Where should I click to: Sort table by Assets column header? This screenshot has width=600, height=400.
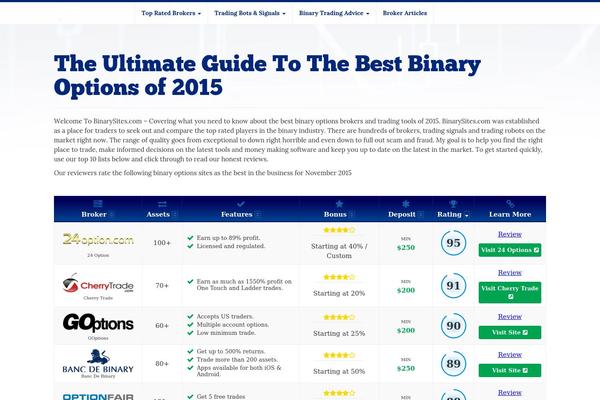click(x=161, y=214)
